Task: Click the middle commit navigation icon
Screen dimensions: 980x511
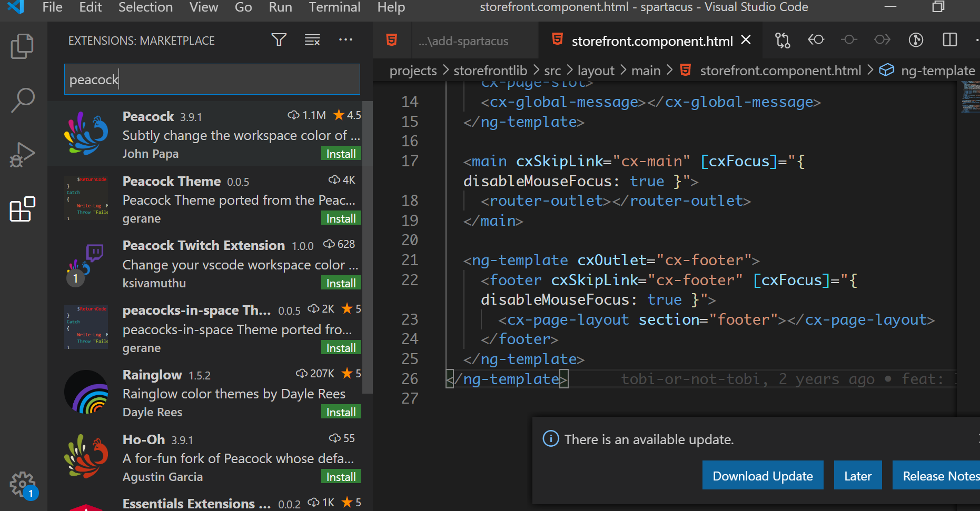Action: [x=849, y=40]
